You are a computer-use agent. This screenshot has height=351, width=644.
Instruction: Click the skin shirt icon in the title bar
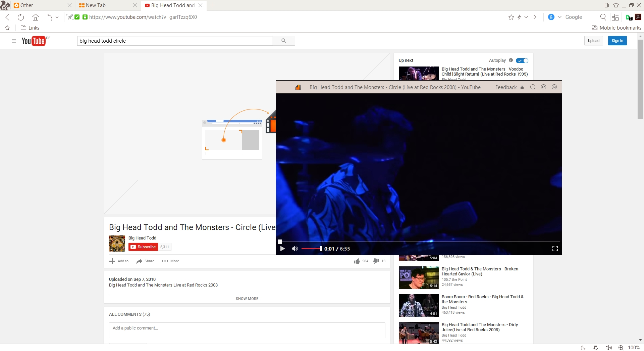point(616,5)
